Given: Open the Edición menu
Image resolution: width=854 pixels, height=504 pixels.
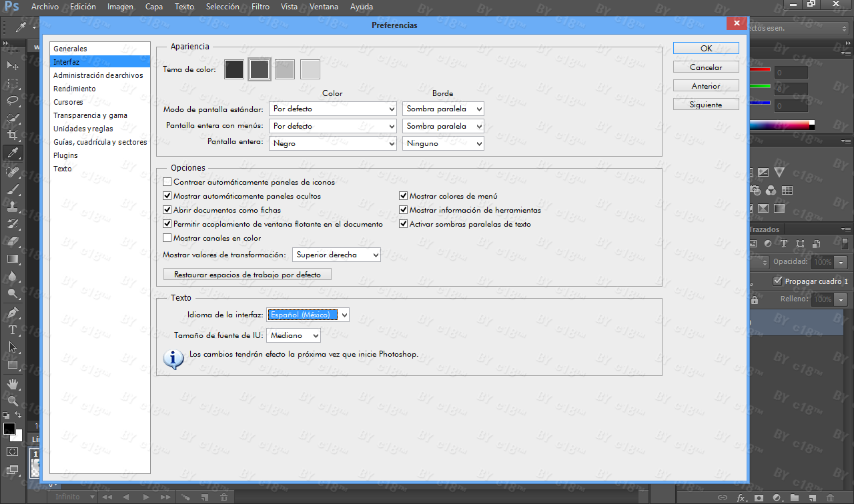Looking at the screenshot, I should pyautogui.click(x=83, y=7).
